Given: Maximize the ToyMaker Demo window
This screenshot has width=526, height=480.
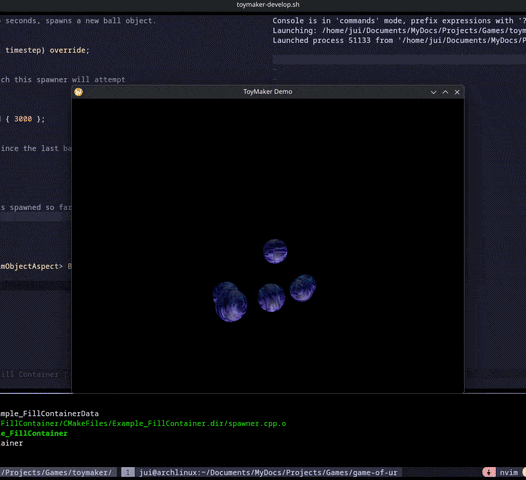Looking at the screenshot, I should click(x=445, y=92).
